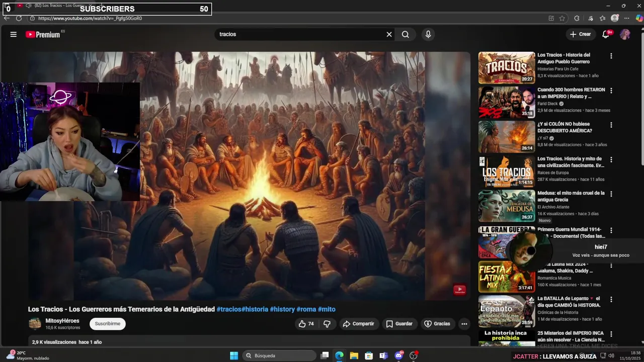Open 'Los Tracios - Historia del Antiguo Pueblo' thumbnail
The width and height of the screenshot is (644, 362).
pyautogui.click(x=507, y=68)
